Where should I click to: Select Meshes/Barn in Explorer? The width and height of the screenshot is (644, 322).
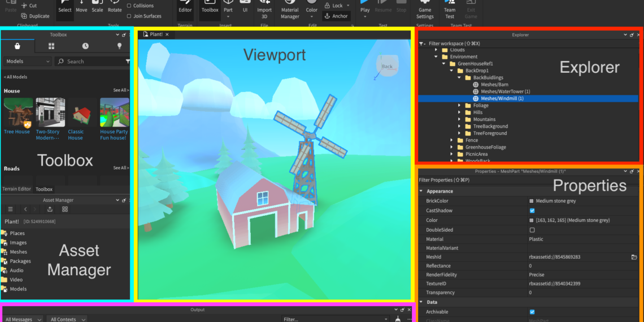494,85
